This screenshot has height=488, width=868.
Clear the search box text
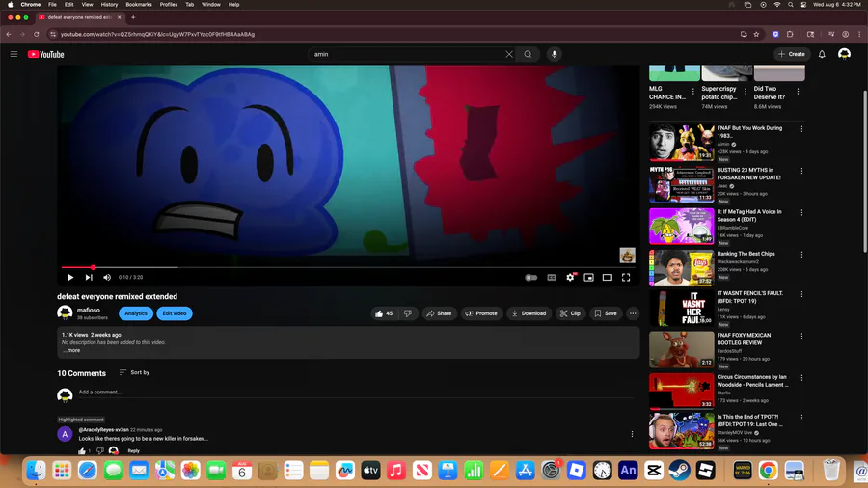509,54
